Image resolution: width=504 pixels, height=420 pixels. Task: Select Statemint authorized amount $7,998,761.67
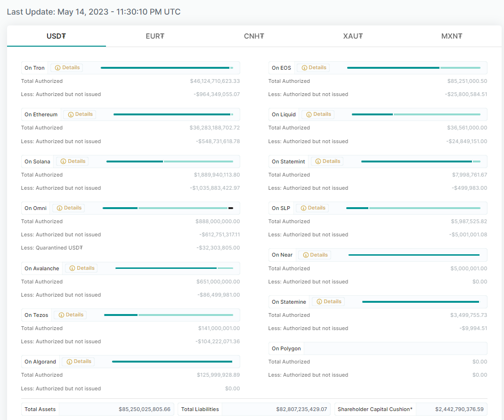pos(470,175)
